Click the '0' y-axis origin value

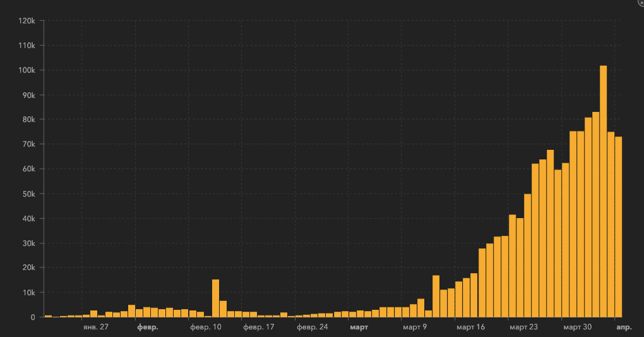coord(33,317)
